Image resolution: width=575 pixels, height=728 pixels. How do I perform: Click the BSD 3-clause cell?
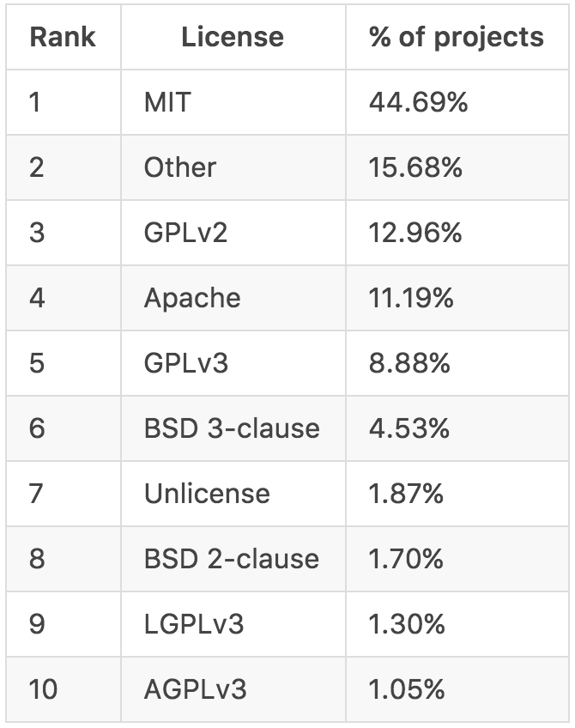tap(232, 428)
